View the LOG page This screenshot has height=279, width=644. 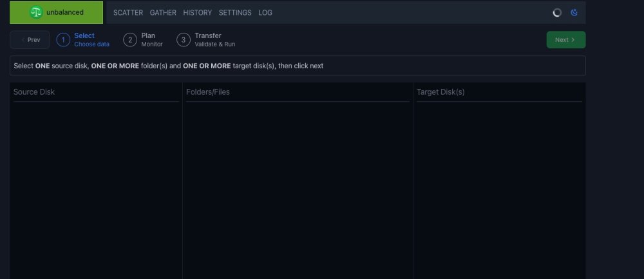[x=265, y=13]
